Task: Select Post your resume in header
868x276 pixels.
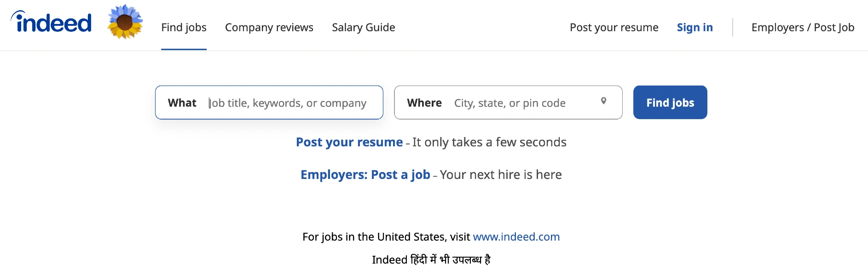Action: coord(614,28)
